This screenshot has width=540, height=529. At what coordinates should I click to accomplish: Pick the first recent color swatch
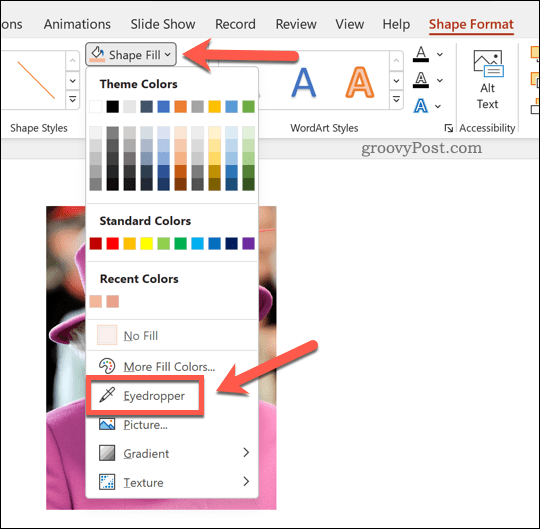[x=95, y=301]
